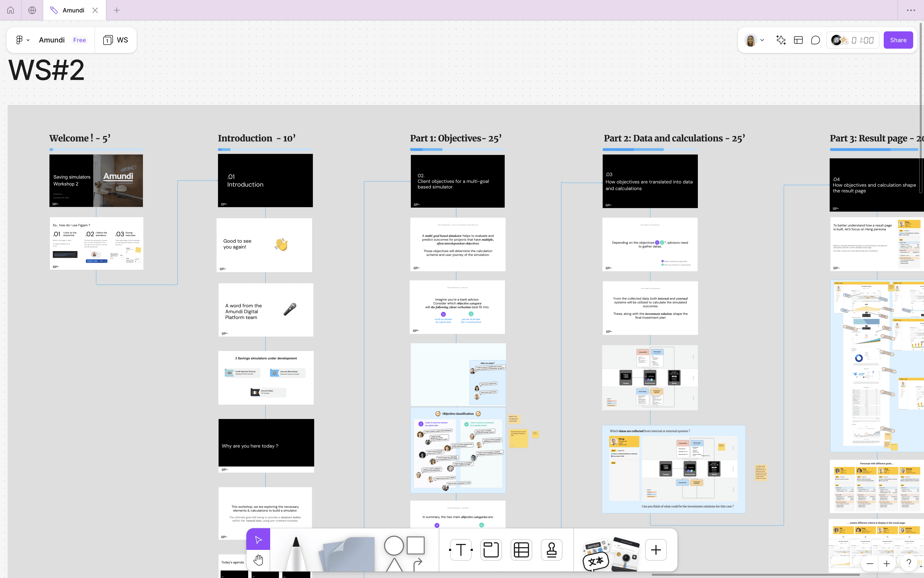Open the Stamp tool
This screenshot has height=578, width=924.
point(552,550)
